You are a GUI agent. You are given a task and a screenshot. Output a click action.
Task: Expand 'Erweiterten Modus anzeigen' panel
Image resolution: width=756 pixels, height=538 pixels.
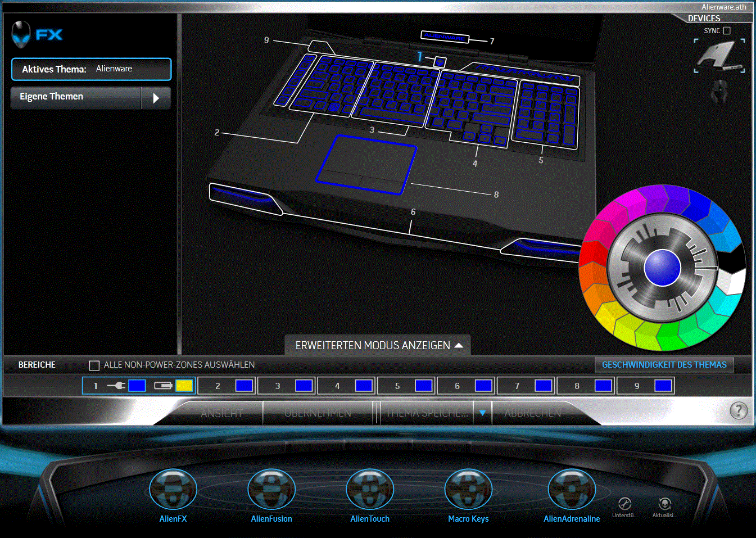coord(378,345)
